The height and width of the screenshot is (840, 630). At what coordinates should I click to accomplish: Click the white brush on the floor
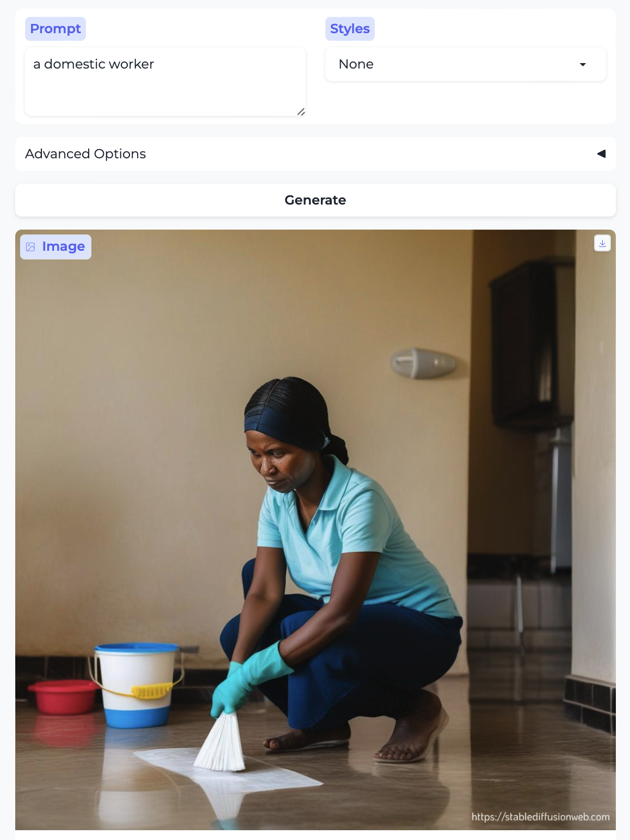[x=221, y=741]
